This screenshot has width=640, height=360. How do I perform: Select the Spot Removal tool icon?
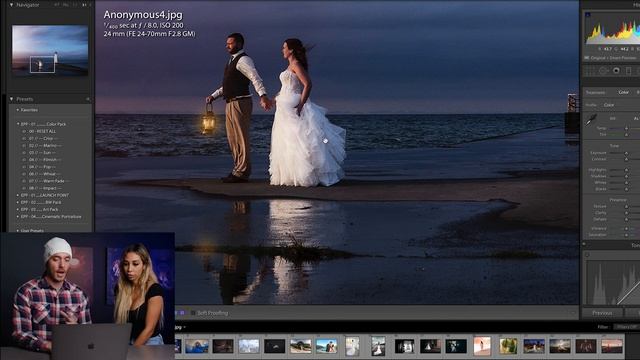603,71
